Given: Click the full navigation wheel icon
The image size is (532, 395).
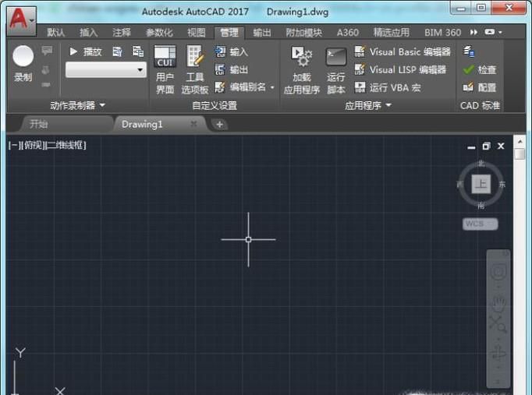Looking at the screenshot, I should pos(498,273).
